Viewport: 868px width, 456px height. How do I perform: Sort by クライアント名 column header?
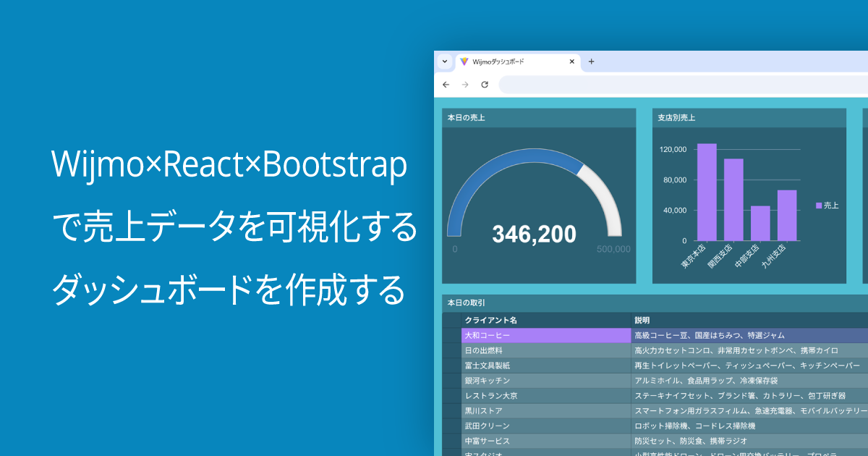pyautogui.click(x=546, y=320)
